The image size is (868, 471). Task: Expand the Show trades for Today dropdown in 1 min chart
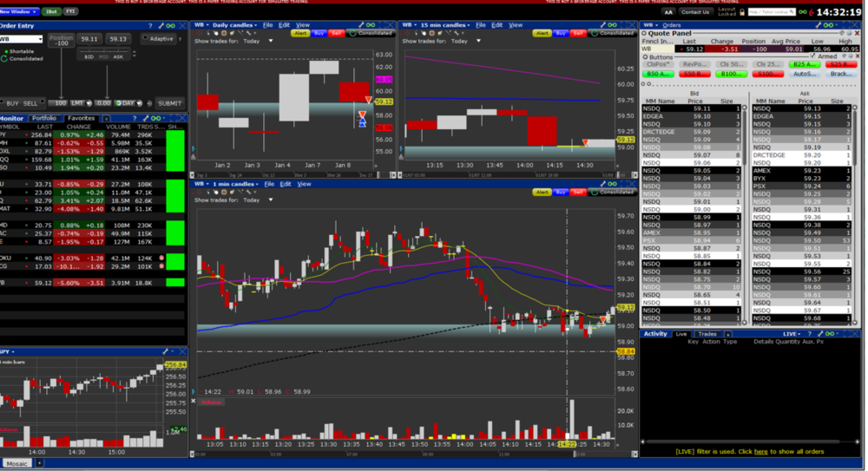pos(270,200)
